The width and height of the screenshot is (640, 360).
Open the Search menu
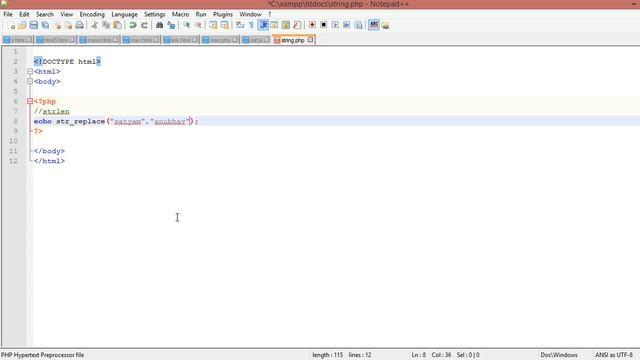44,14
